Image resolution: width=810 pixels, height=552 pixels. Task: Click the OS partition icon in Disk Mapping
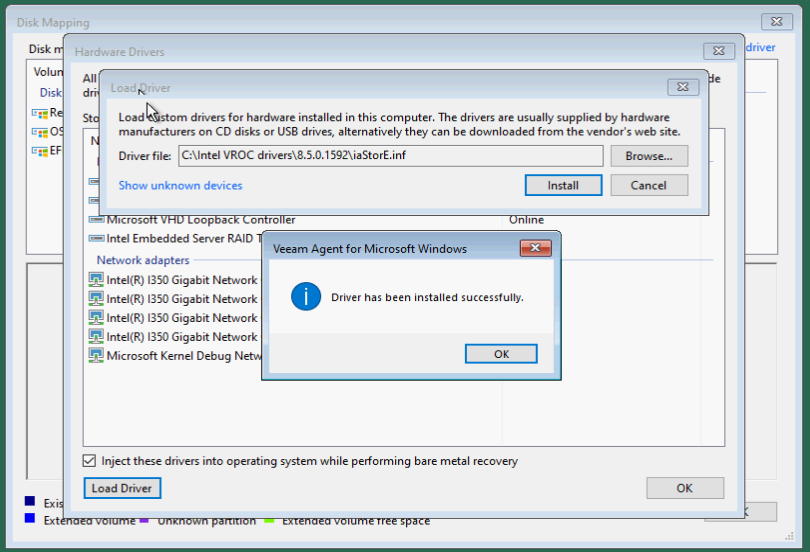[x=40, y=132]
